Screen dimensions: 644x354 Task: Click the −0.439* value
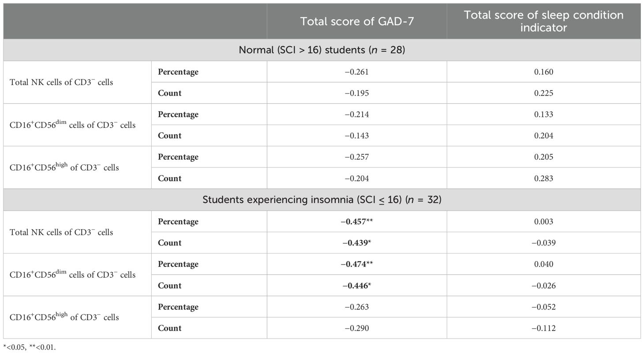[x=357, y=243]
